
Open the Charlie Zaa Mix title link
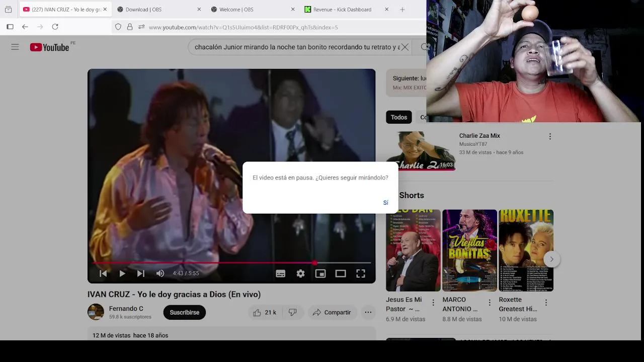click(x=479, y=136)
